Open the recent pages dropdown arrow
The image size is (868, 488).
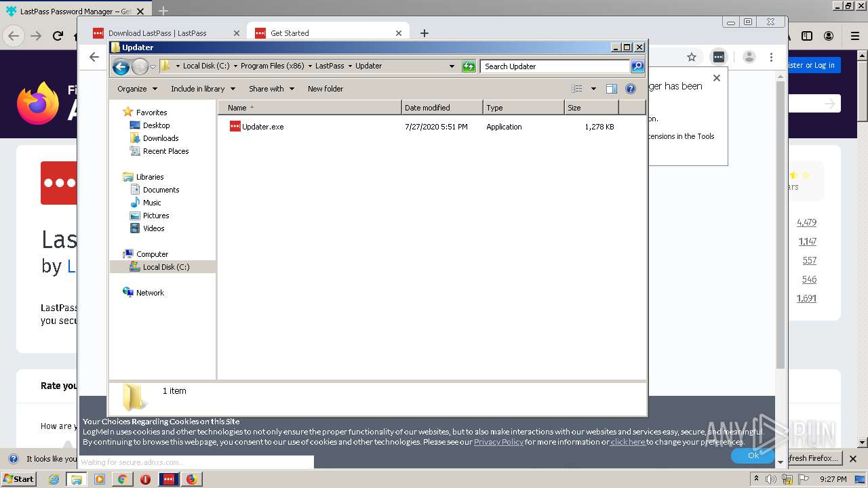(x=153, y=66)
